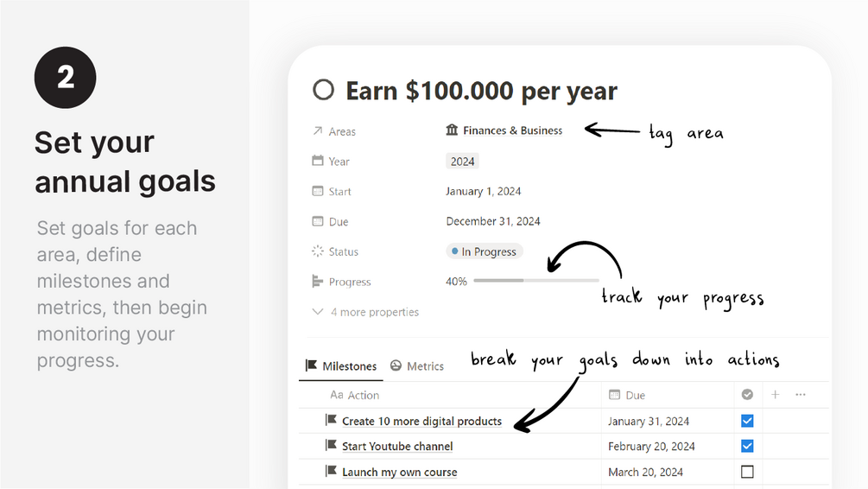The image size is (868, 489).
Task: Check the Launch my own course checkbox
Action: tap(747, 472)
